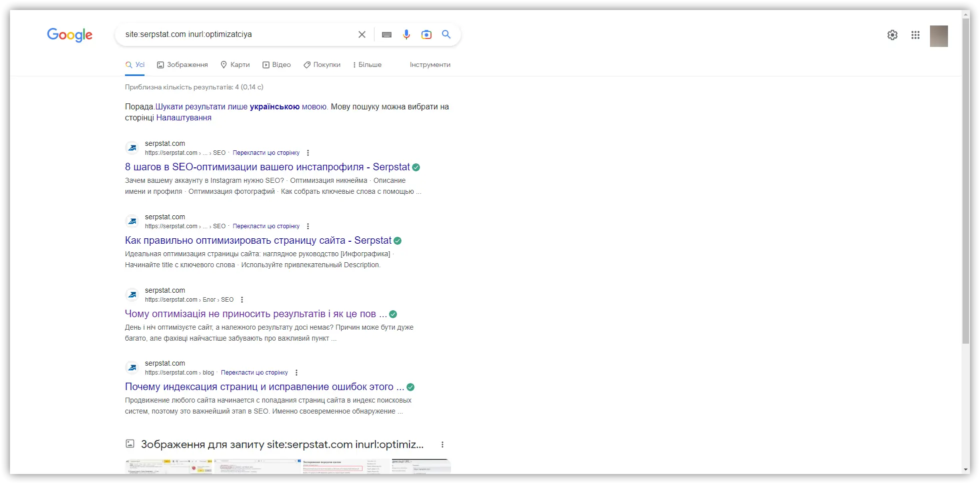
Task: Click 'Перекласти цю сторінку' for 8 шагов result
Action: click(266, 153)
